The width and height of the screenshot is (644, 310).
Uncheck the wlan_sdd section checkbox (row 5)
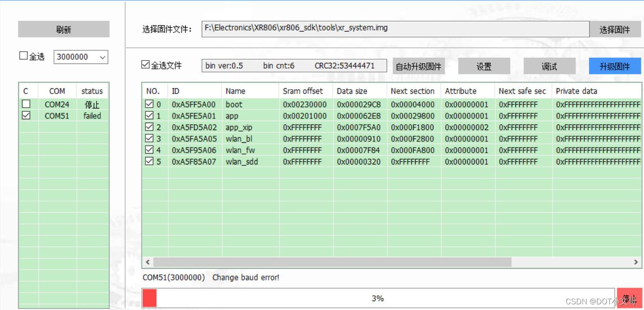pos(149,161)
